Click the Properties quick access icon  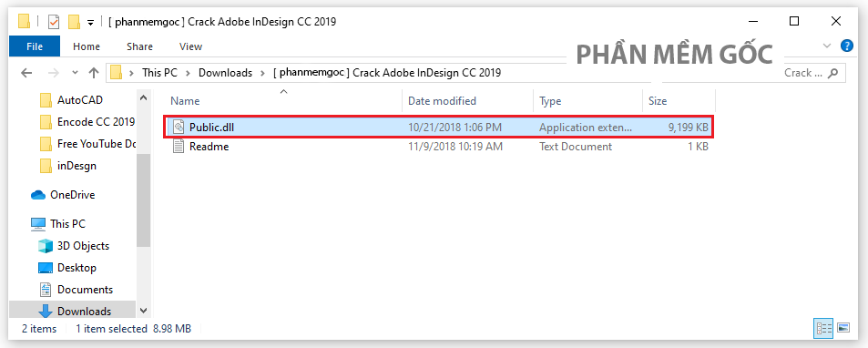[54, 22]
